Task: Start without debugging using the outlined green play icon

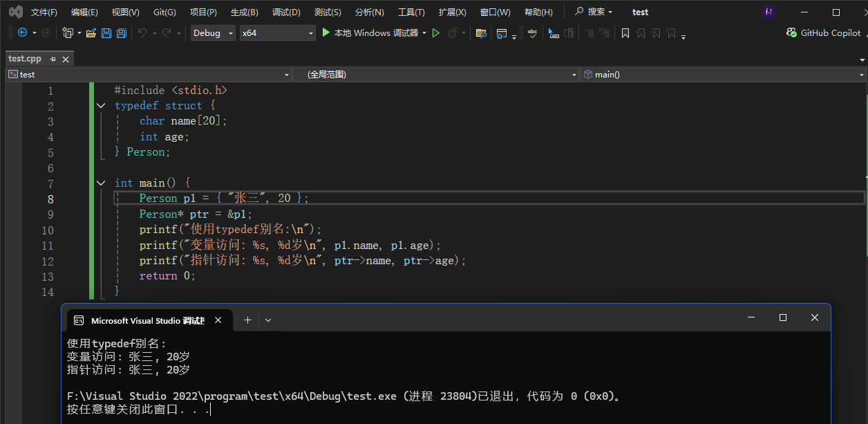Action: point(436,33)
